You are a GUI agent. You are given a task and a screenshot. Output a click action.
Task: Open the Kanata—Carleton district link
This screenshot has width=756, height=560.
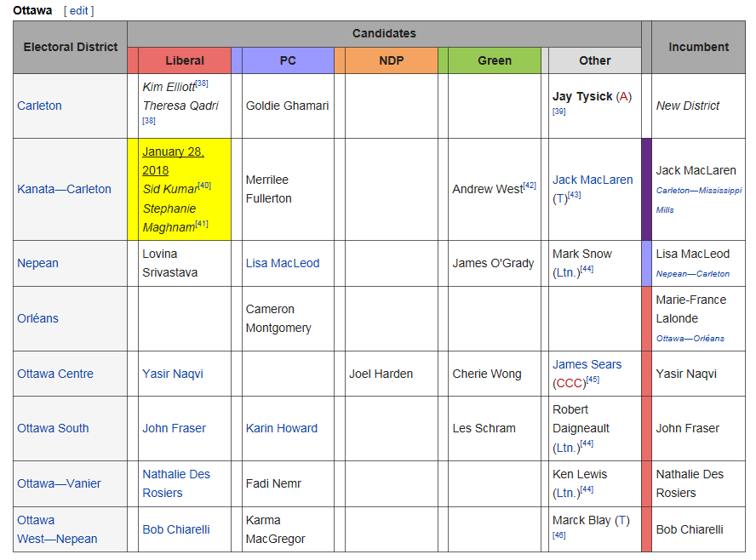tap(64, 189)
